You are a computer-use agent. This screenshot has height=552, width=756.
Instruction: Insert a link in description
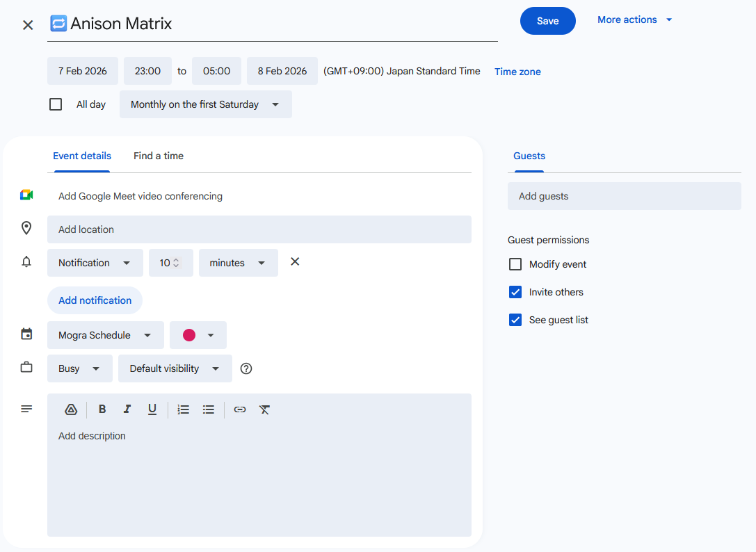pos(240,409)
